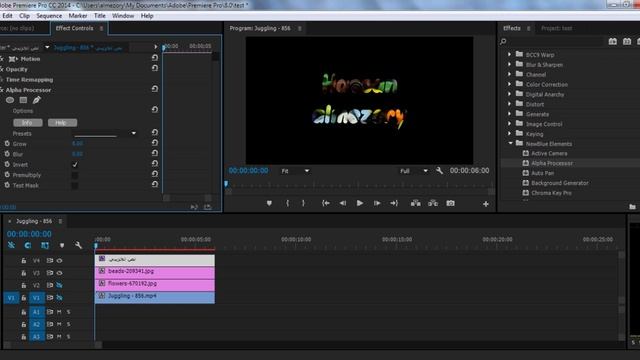Open the Fit zoom level dropdown
Screen dimensions: 640x360
(295, 171)
